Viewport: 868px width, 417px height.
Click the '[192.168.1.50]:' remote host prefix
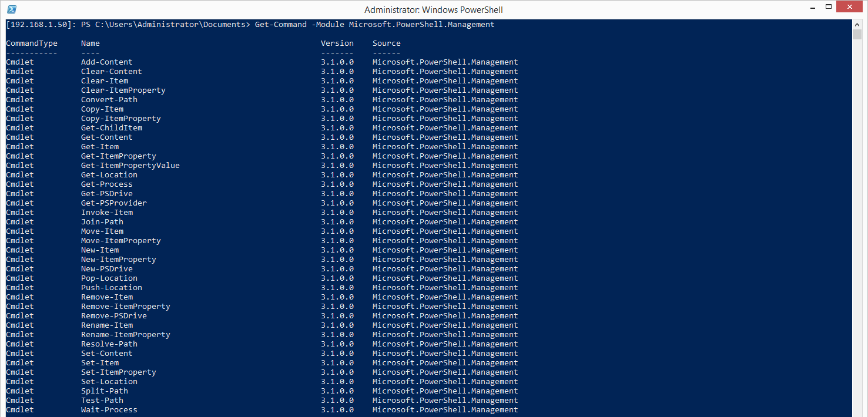point(41,25)
